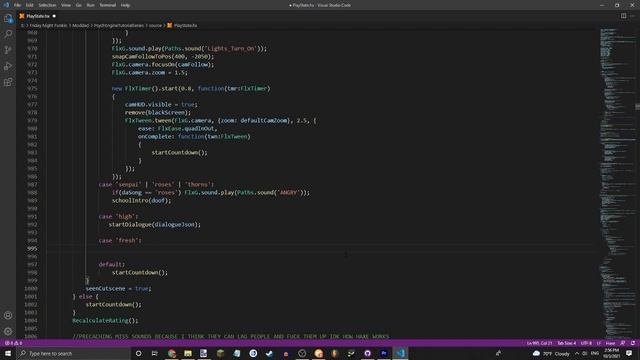Open Premiere Pro from the taskbar
Image resolution: width=640 pixels, height=360 pixels.
tap(384, 353)
